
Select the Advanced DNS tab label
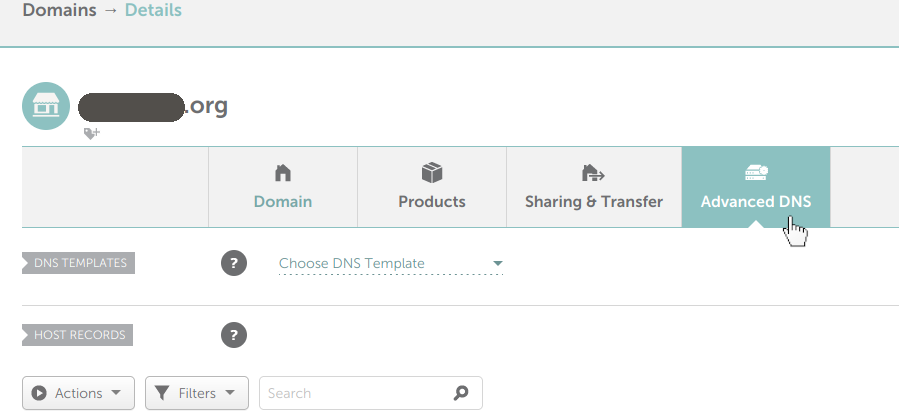point(756,202)
